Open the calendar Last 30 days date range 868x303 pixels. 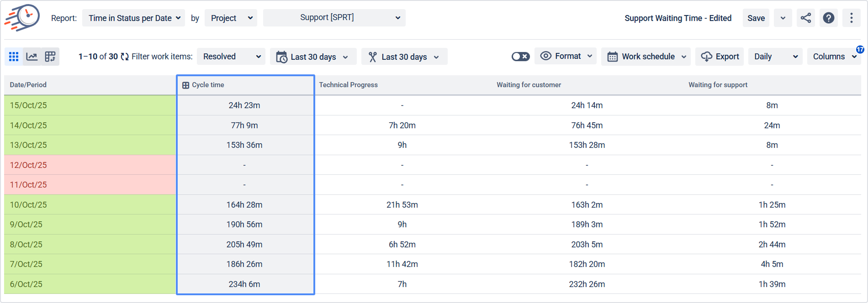pyautogui.click(x=313, y=57)
